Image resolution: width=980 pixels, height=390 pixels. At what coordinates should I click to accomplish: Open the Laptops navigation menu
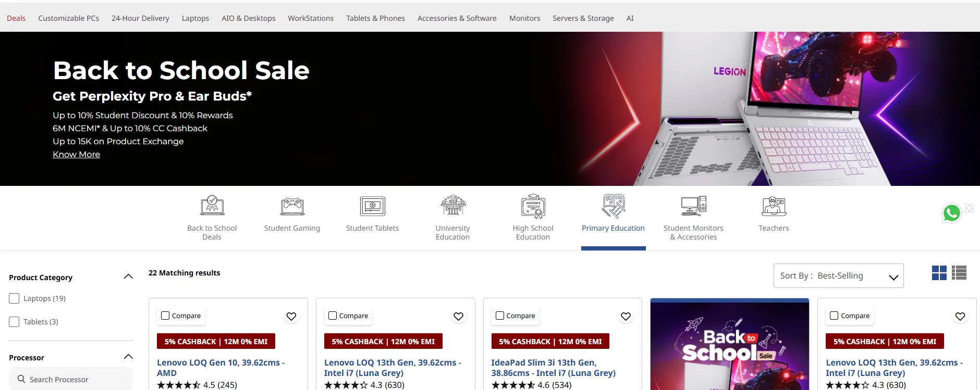[195, 18]
